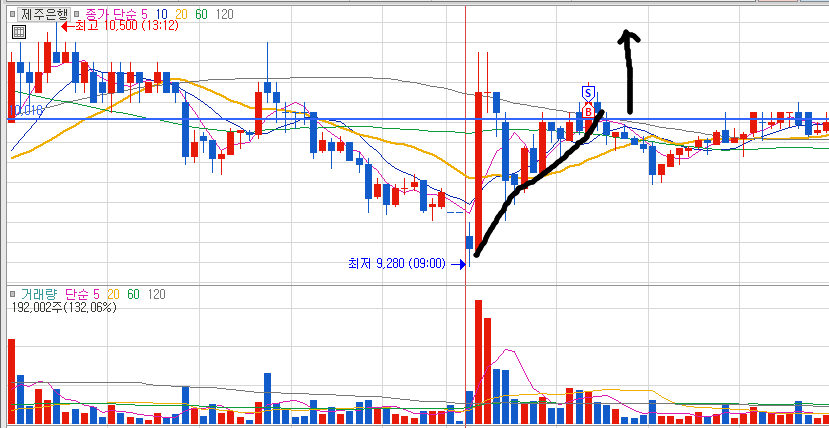Viewport: 829px width, 428px height.
Task: Click the red B buy marker
Action: tap(587, 111)
